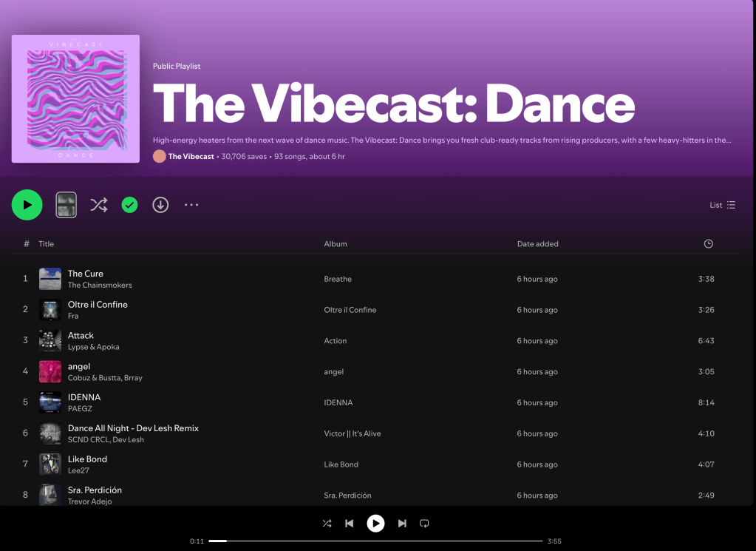756x551 pixels.
Task: Open album IDENNA in Album column
Action: pyautogui.click(x=338, y=402)
